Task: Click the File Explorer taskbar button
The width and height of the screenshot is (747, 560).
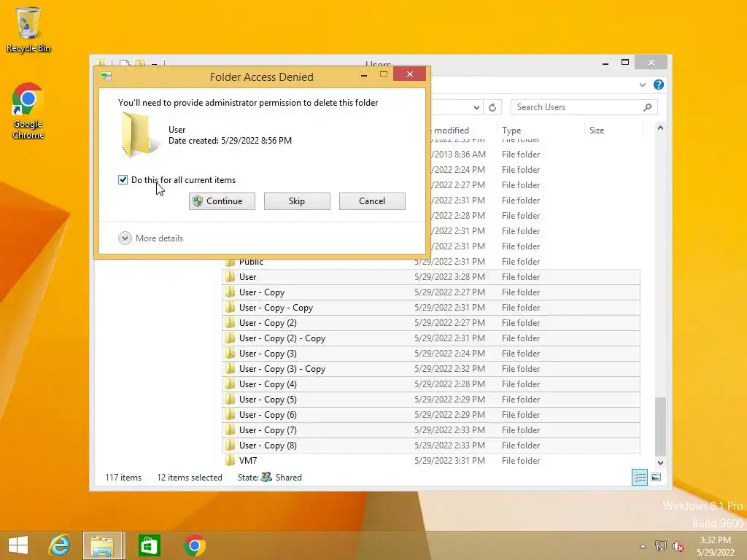Action: click(103, 545)
